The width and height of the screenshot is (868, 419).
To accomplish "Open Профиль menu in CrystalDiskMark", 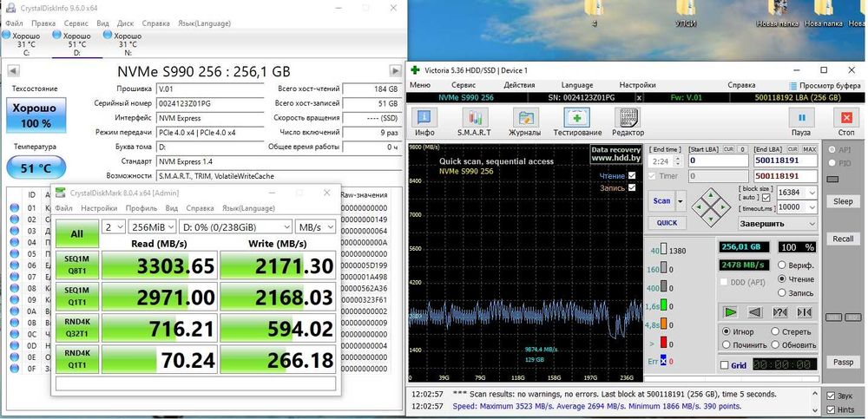I will pyautogui.click(x=141, y=208).
